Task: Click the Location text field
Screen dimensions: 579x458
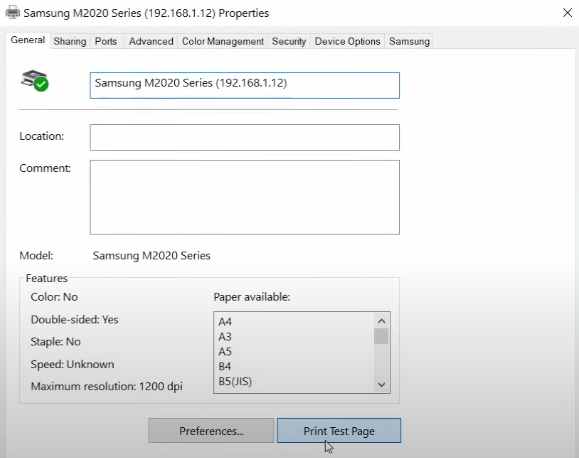Action: pyautogui.click(x=244, y=137)
